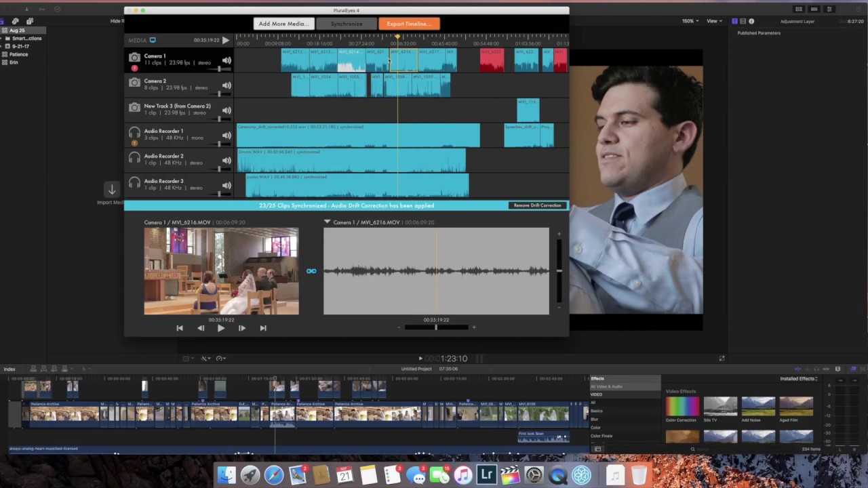Mute the Camera 2 track speaker
The width and height of the screenshot is (868, 488).
click(226, 85)
